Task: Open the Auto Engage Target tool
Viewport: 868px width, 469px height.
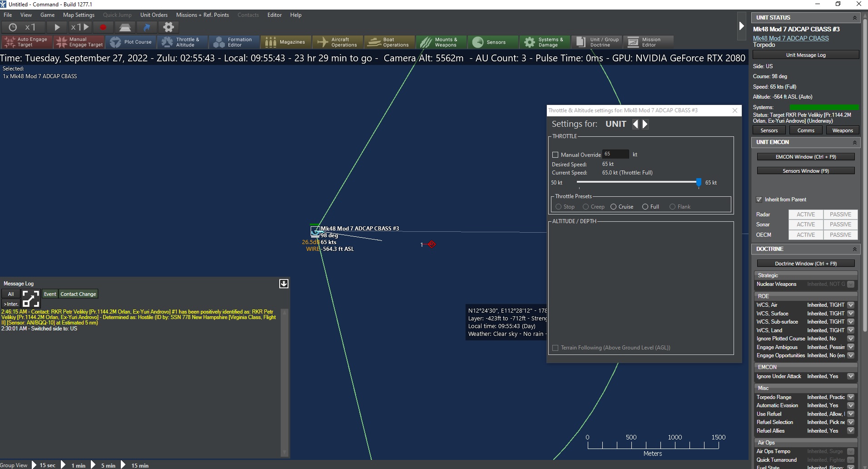Action: tap(26, 42)
